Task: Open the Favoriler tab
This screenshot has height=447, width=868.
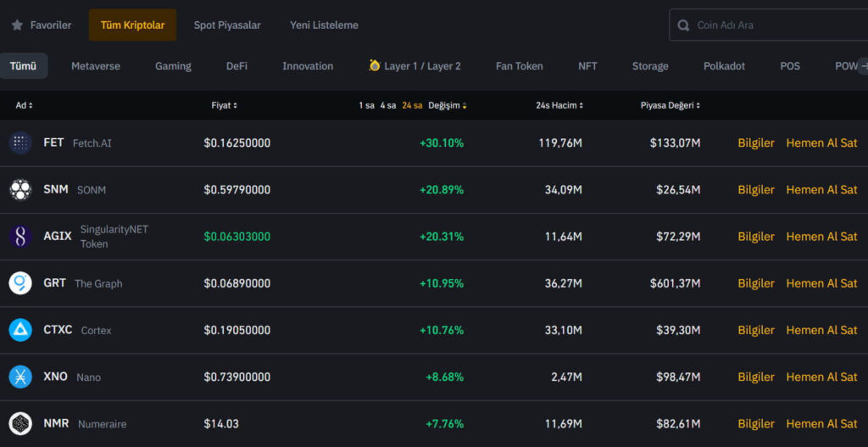Action: [42, 25]
